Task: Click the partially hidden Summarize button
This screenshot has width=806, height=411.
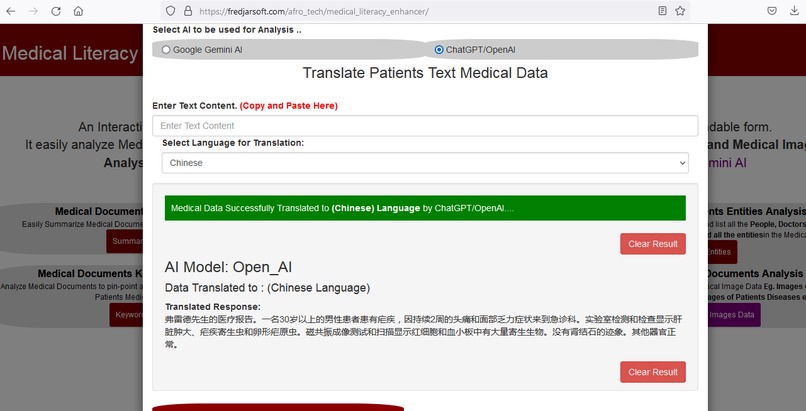Action: (125, 241)
